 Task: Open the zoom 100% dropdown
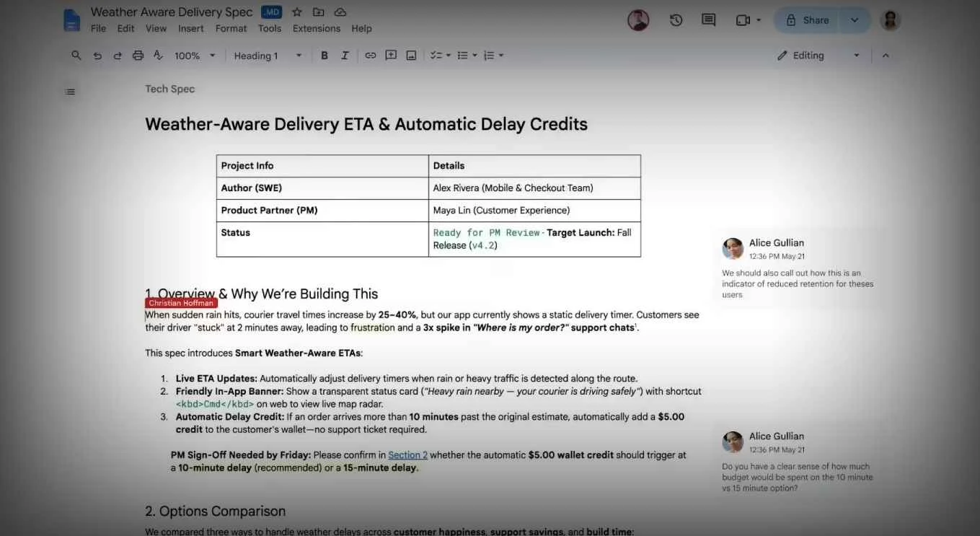click(195, 56)
